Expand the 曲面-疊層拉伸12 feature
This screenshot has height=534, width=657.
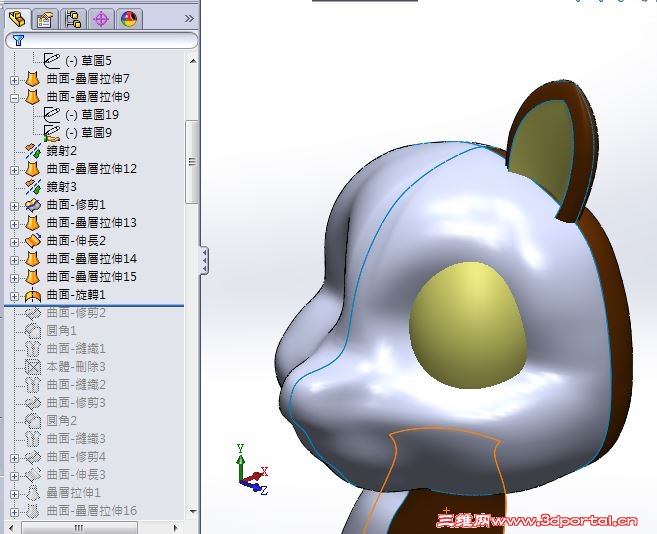[14, 170]
